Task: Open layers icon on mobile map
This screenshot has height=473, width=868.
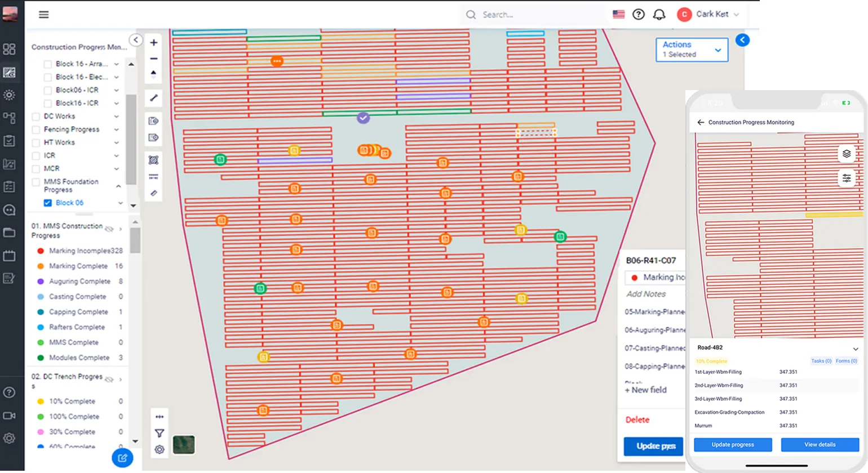Action: coord(847,154)
